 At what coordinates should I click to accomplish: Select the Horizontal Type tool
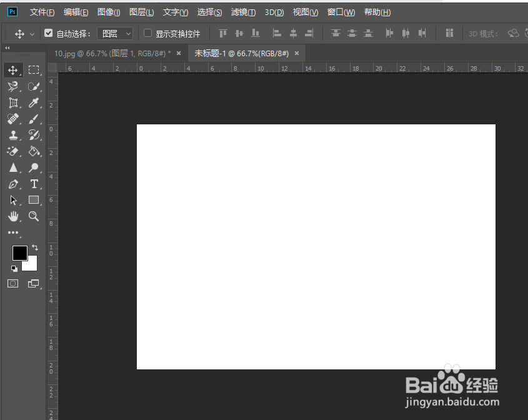[x=34, y=184]
